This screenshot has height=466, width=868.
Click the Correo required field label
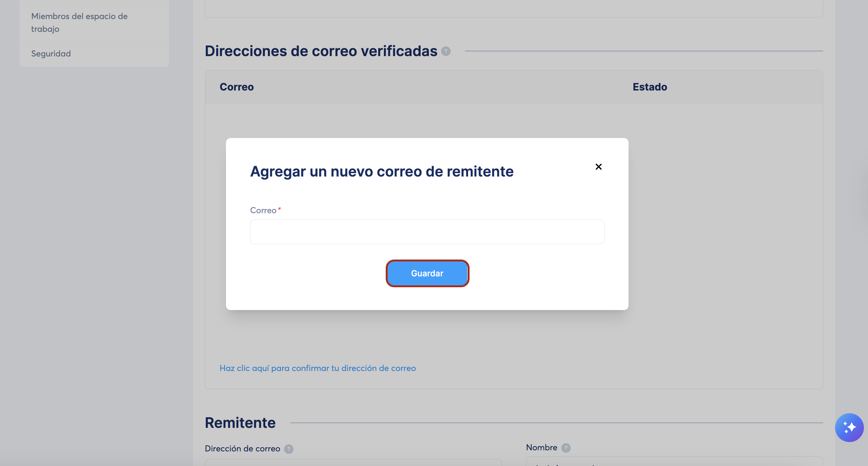tap(263, 210)
